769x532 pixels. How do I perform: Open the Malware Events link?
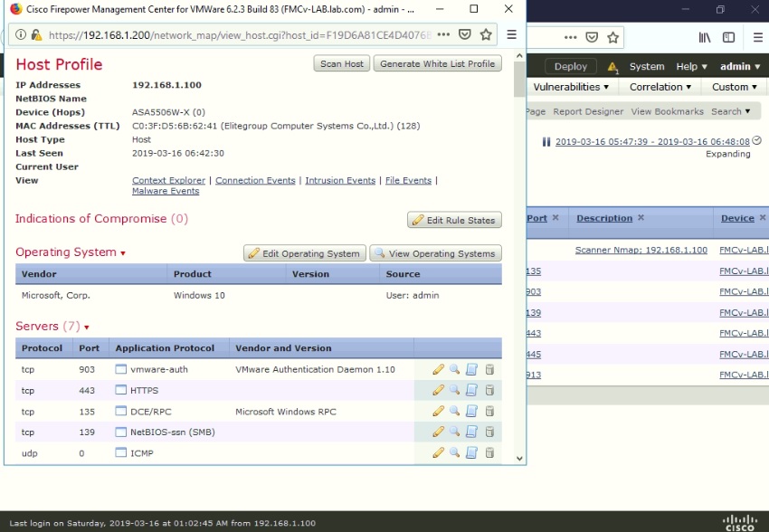coord(166,191)
